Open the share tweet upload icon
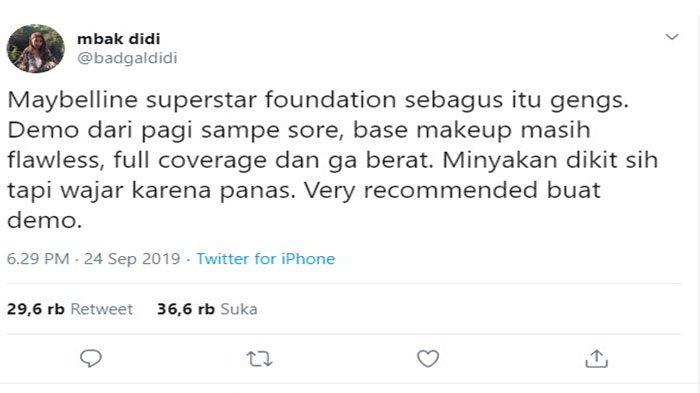The image size is (700, 393). (x=596, y=358)
